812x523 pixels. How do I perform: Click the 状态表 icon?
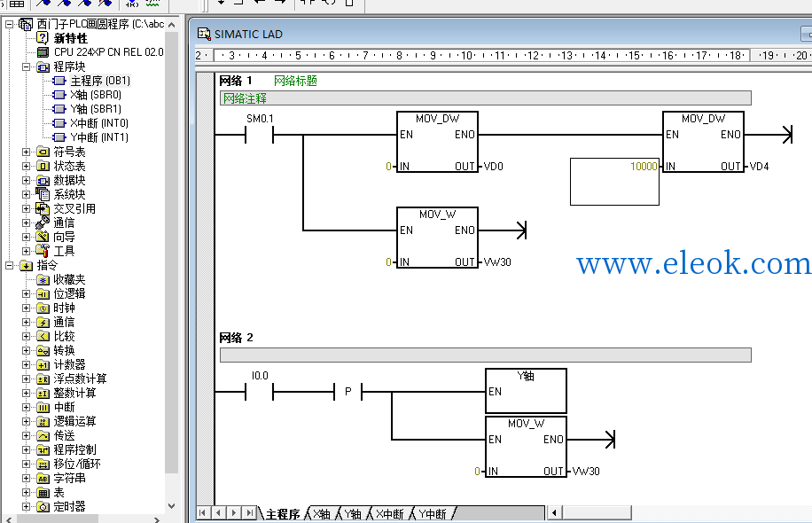coord(43,167)
